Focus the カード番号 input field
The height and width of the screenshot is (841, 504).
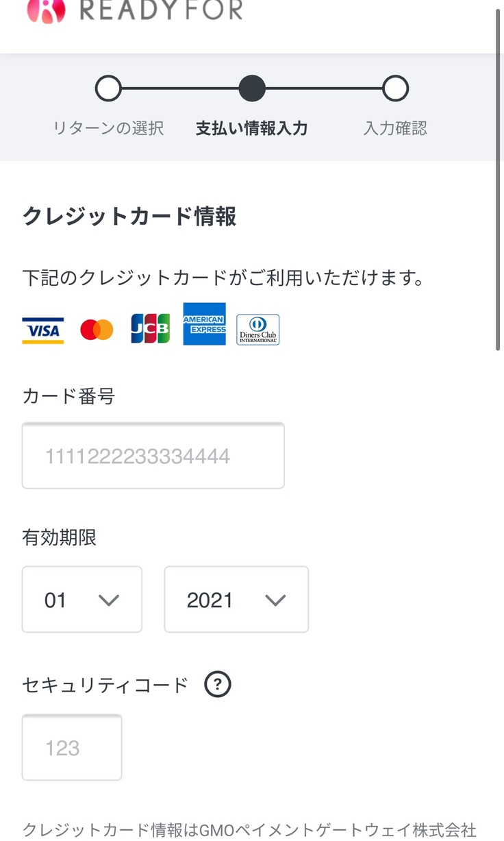(153, 456)
